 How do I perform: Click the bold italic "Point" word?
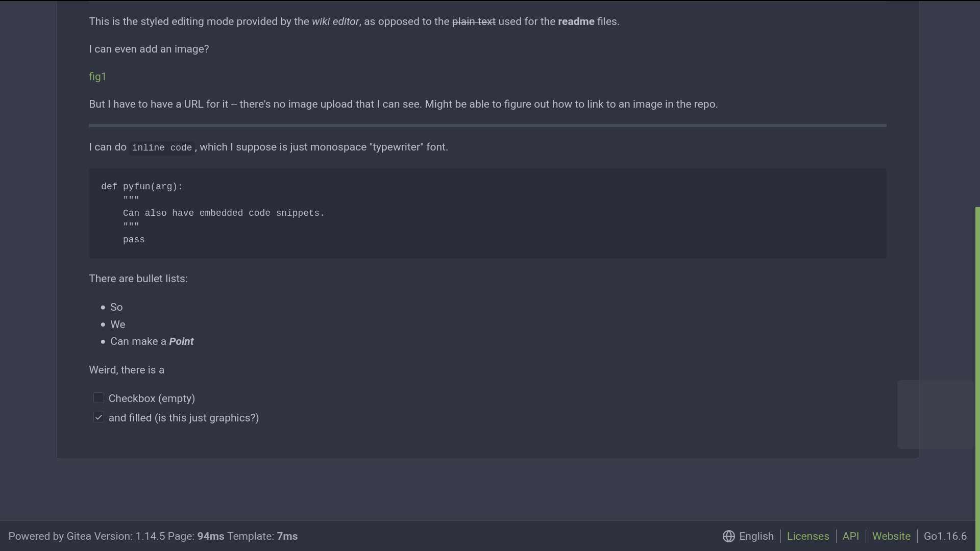point(181,341)
